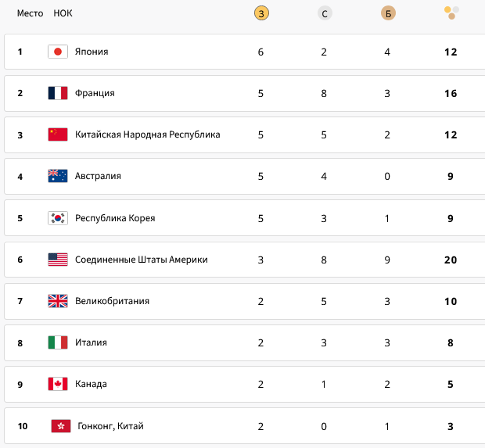This screenshot has height=448, width=485.
Task: Click the gold medal column icon
Action: click(260, 13)
